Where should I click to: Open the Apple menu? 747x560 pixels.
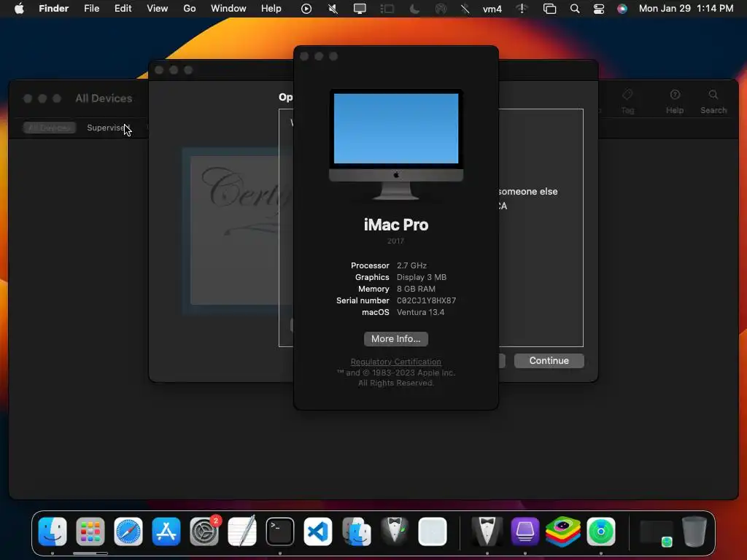pyautogui.click(x=19, y=9)
